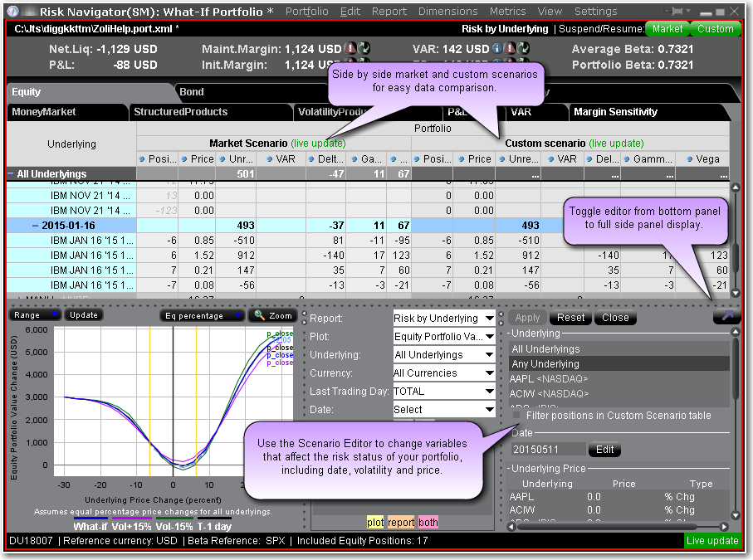This screenshot has height=560, width=753.
Task: Collapse the 2015-01-16 expiry row
Action: [x=36, y=226]
